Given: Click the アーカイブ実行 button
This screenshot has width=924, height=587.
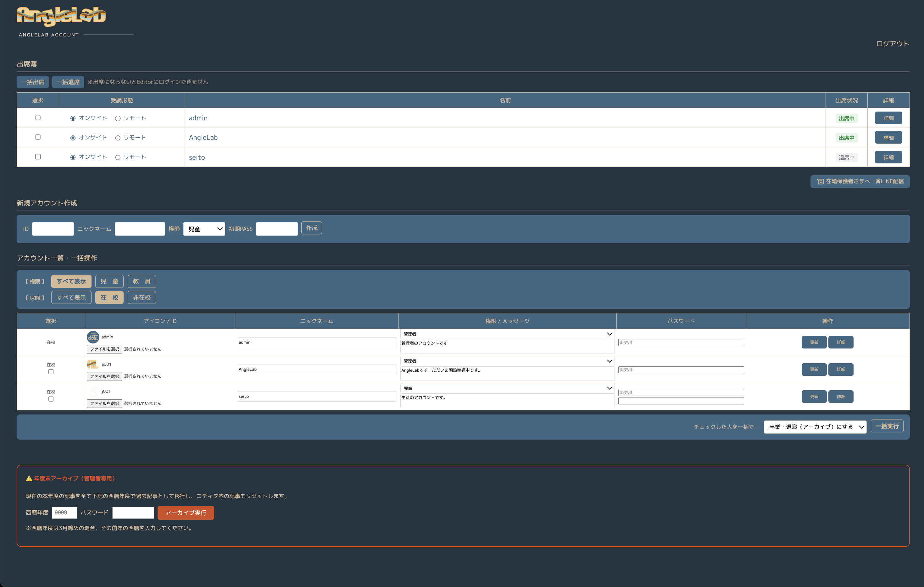Looking at the screenshot, I should 186,513.
